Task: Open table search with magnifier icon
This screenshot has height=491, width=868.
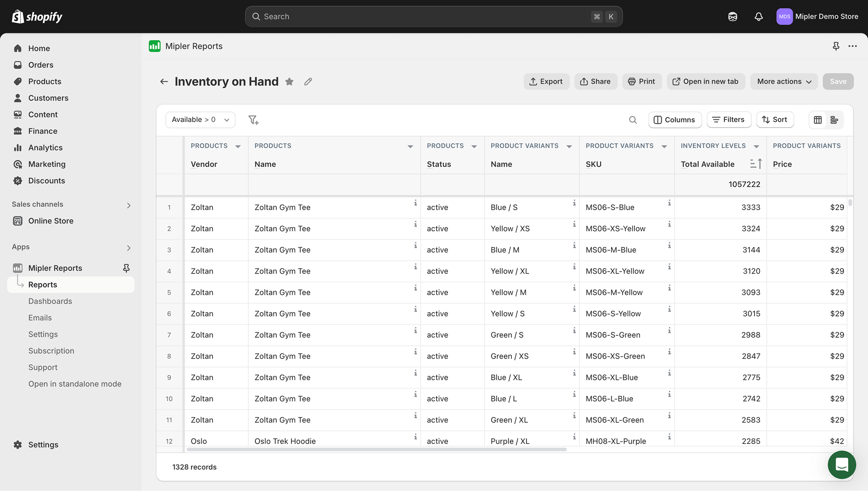Action: click(x=633, y=120)
